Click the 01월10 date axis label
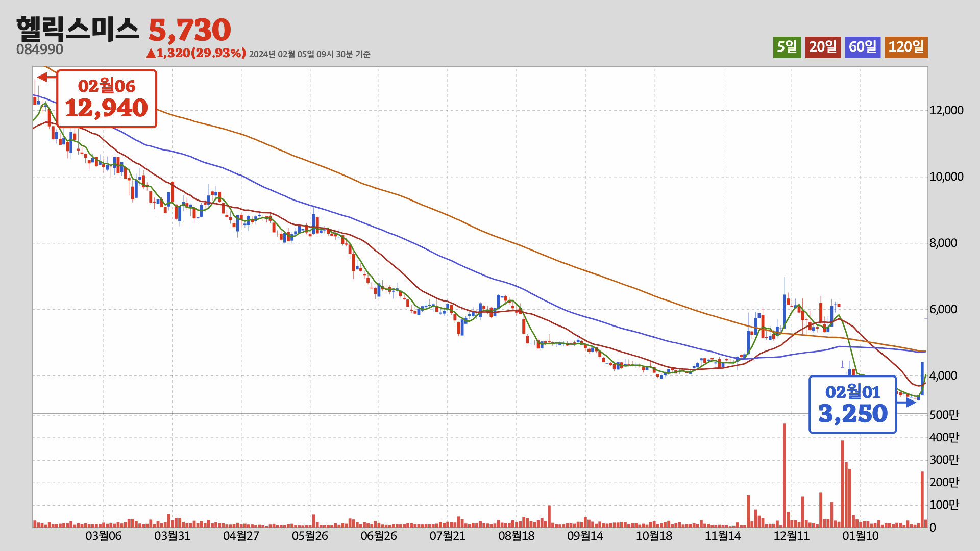Image resolution: width=980 pixels, height=551 pixels. point(861,536)
